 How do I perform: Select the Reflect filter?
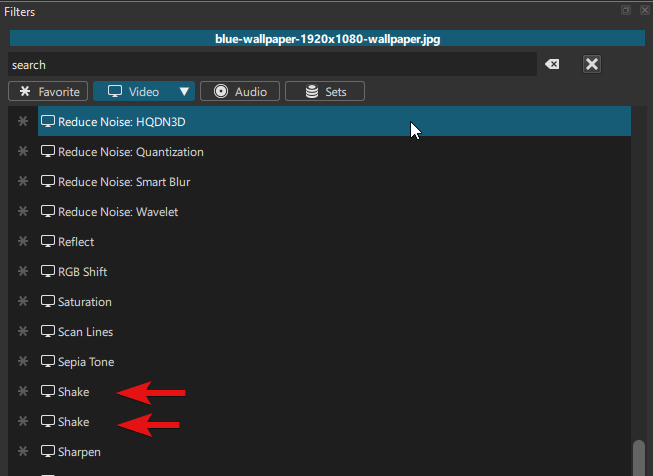coord(334,241)
